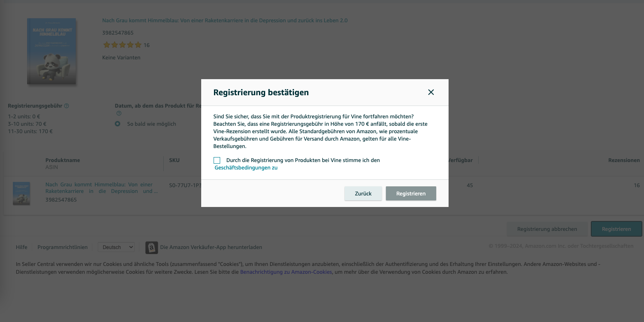The width and height of the screenshot is (644, 322).
Task: Click Registrierung abbrechen button
Action: [x=547, y=229]
